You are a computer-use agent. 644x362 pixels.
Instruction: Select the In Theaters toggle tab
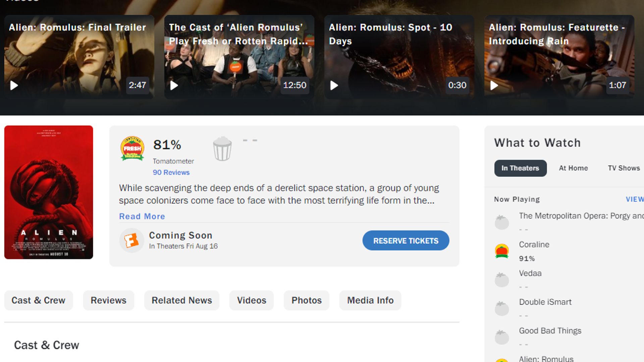521,168
